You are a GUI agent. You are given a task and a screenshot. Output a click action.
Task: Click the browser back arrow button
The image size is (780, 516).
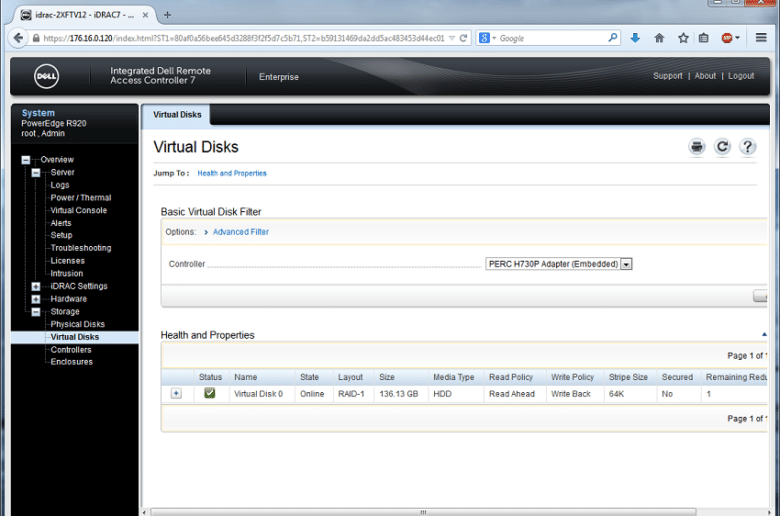point(18,38)
